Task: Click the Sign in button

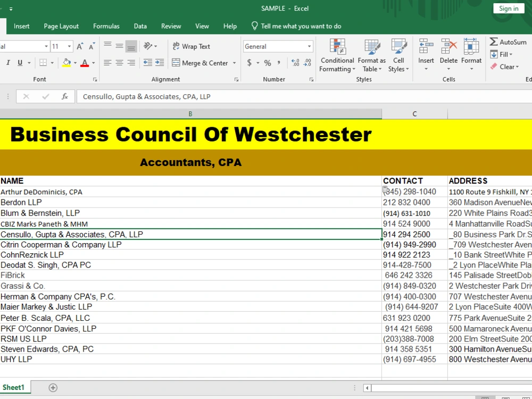Action: pyautogui.click(x=509, y=9)
